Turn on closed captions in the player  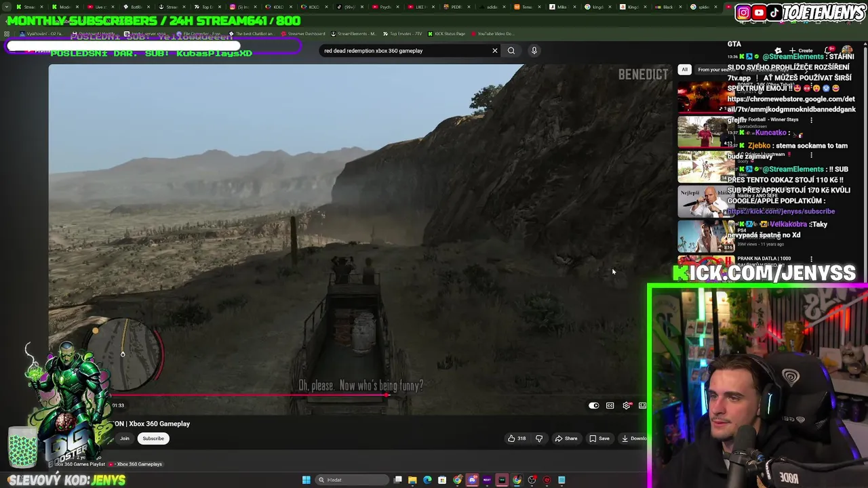tap(610, 406)
